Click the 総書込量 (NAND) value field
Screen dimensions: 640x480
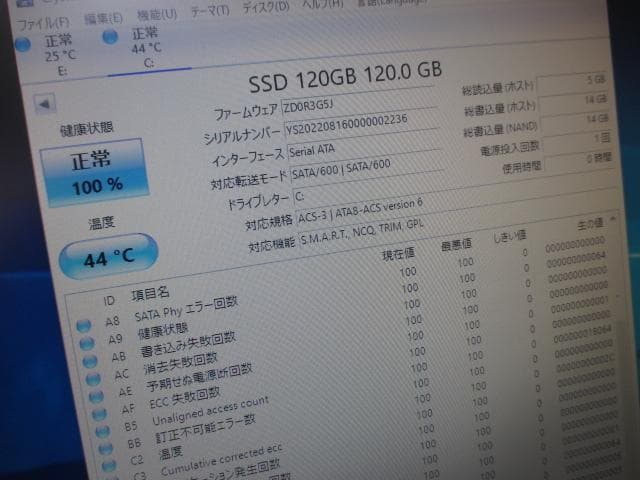(576, 121)
